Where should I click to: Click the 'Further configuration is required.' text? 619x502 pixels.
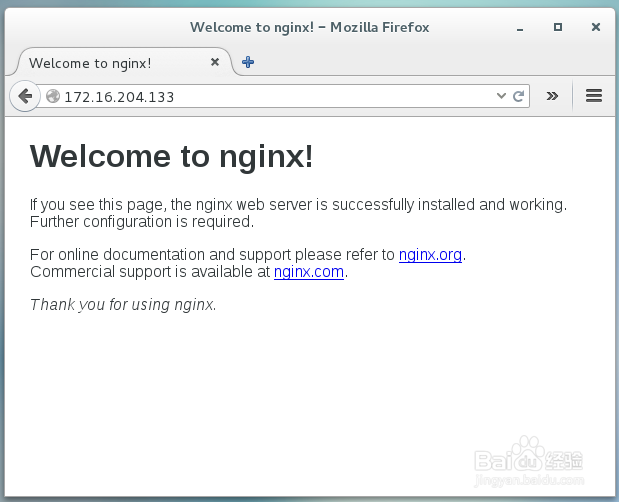[x=142, y=222]
